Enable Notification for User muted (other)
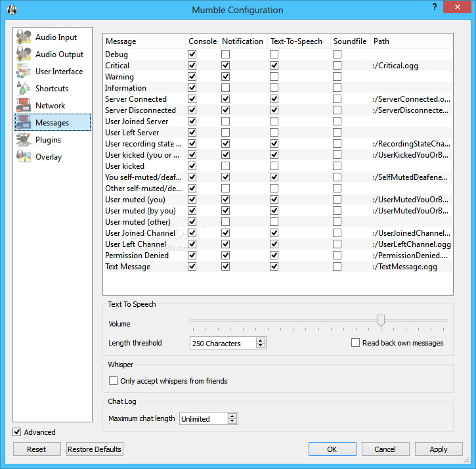Viewport: 476px width, 469px height. pos(226,222)
